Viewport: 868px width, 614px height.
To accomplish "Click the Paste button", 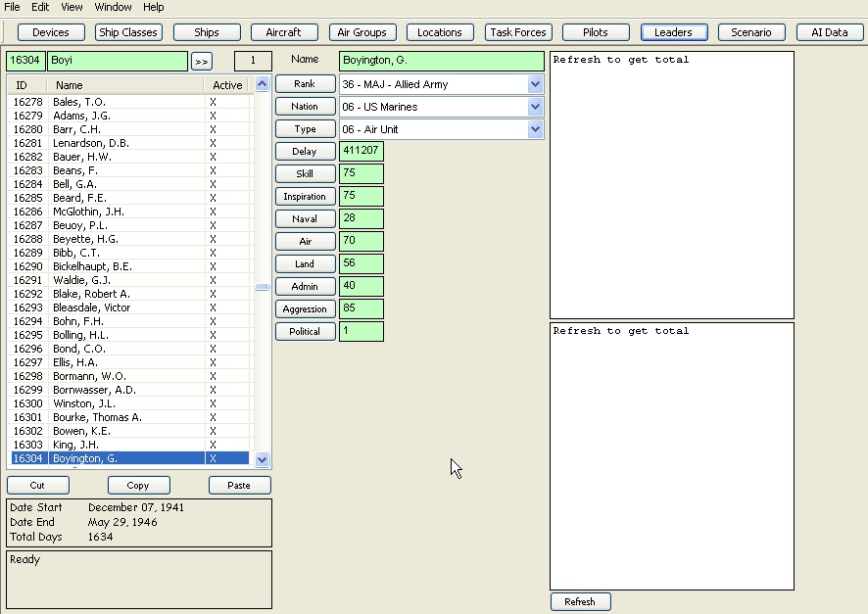I will (x=239, y=486).
